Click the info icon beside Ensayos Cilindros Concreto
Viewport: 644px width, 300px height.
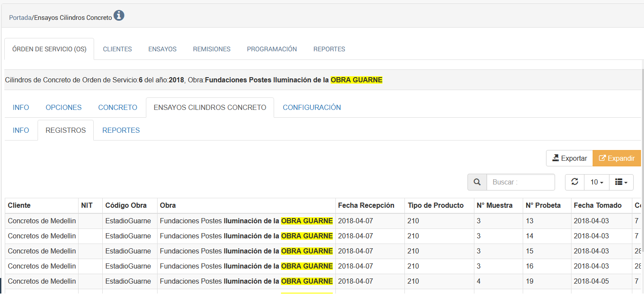point(119,16)
